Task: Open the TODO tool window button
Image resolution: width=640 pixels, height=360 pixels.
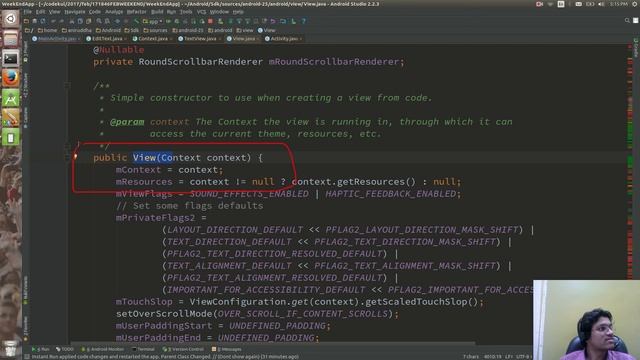Action: pos(65,349)
